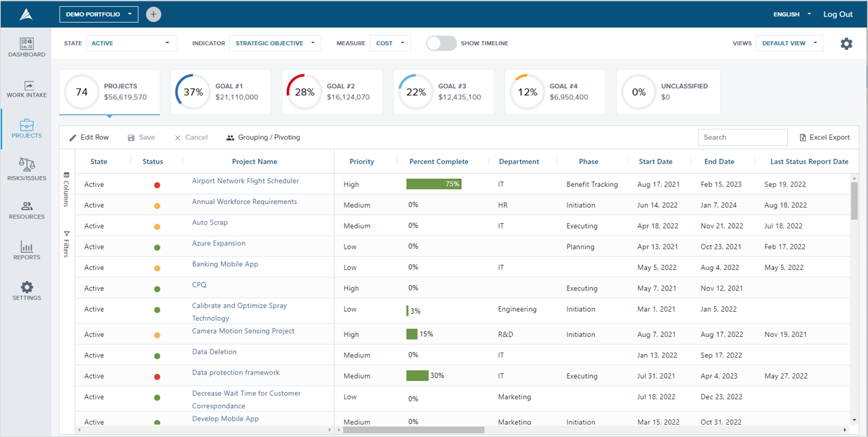Select the Work Intake sidebar icon
The height and width of the screenshot is (437, 868).
coord(26,89)
